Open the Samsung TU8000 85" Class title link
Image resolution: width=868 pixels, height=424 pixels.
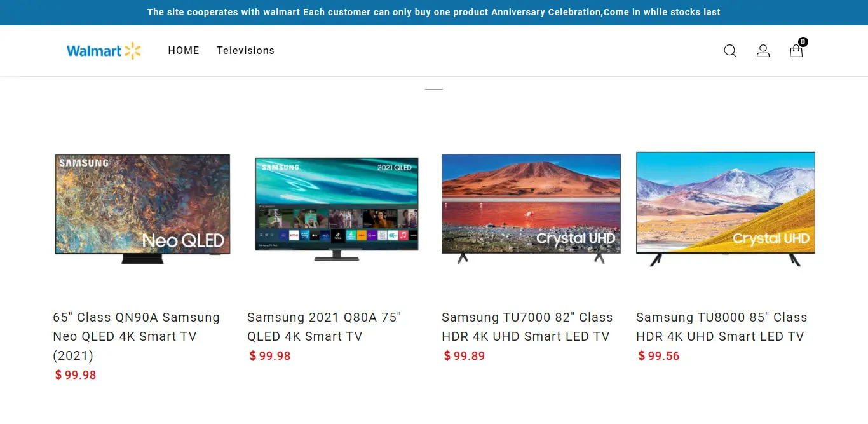pyautogui.click(x=722, y=327)
